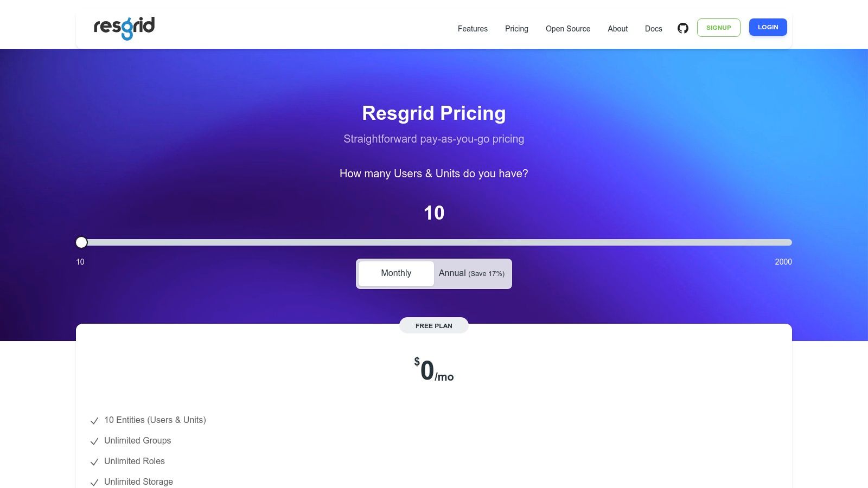Go to Pricing in navigation
The height and width of the screenshot is (488, 868).
pos(516,29)
